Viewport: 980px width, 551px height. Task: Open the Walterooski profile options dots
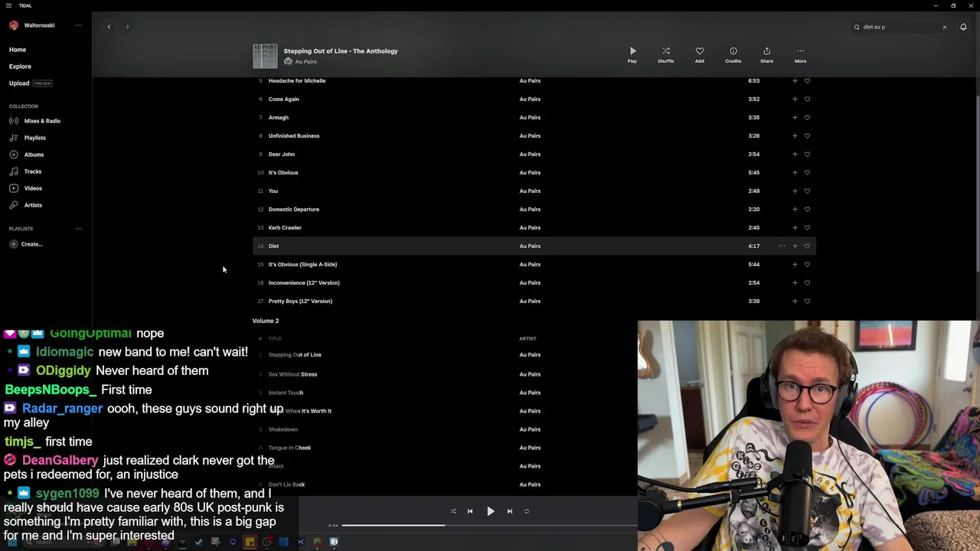pyautogui.click(x=78, y=25)
